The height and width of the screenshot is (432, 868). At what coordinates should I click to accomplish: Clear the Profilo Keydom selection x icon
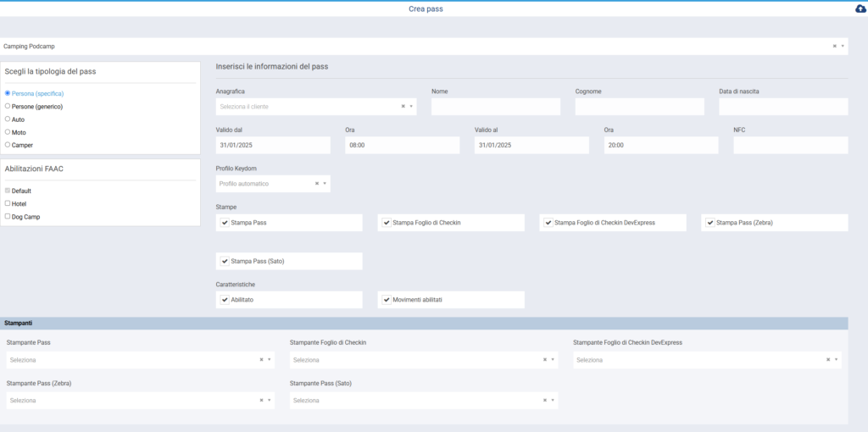pyautogui.click(x=317, y=183)
